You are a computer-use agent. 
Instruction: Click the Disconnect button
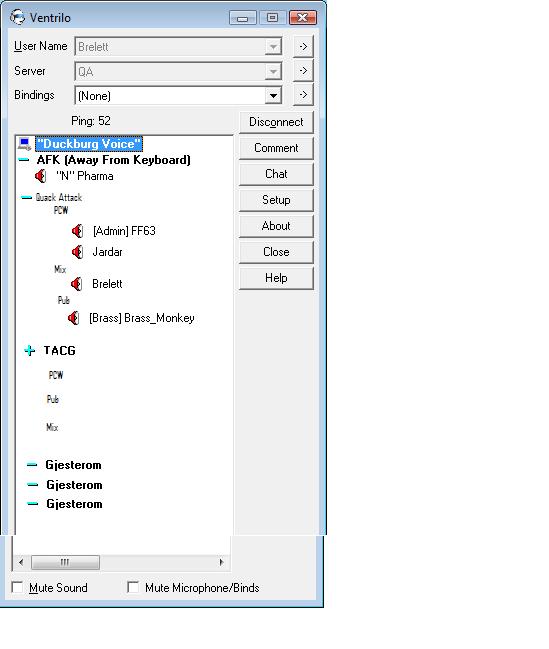[x=276, y=122]
